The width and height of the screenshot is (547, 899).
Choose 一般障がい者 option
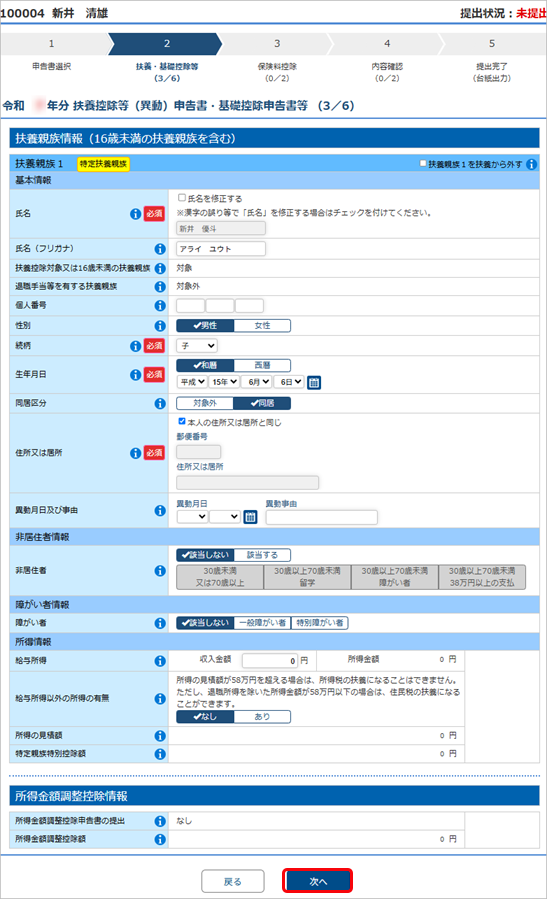coord(262,623)
